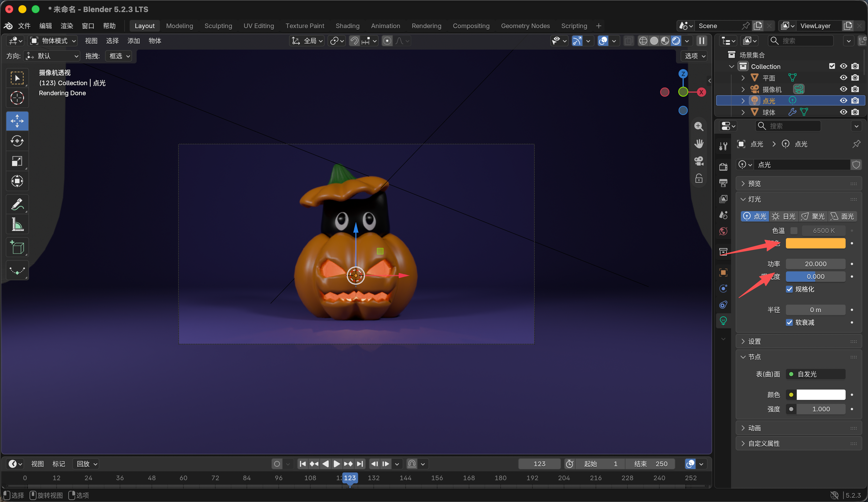Image resolution: width=868 pixels, height=502 pixels.
Task: Select the 面光 light type
Action: (x=842, y=216)
